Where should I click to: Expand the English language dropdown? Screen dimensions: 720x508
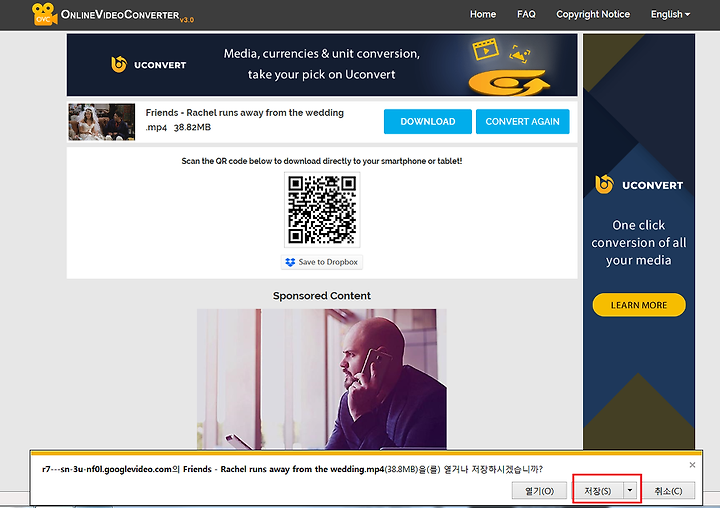[x=670, y=14]
